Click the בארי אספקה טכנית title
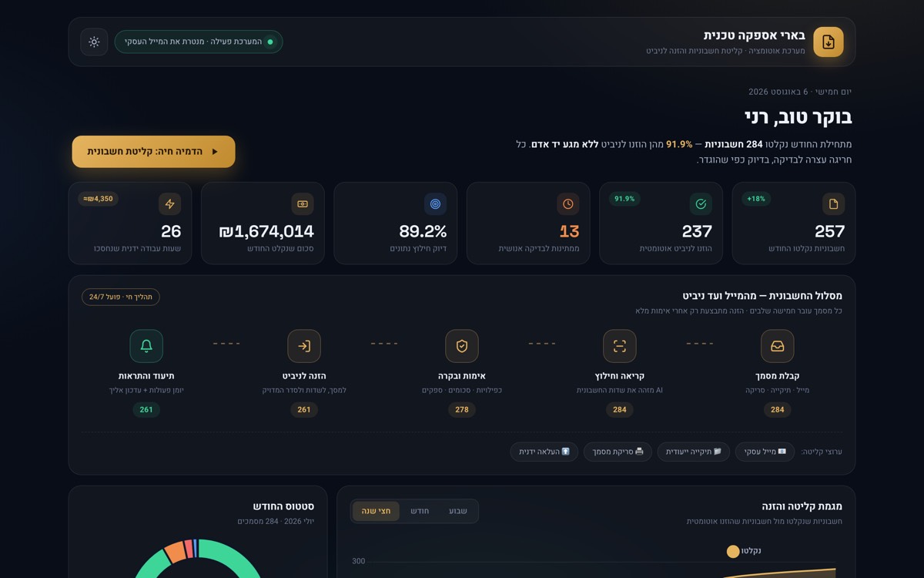 (755, 35)
